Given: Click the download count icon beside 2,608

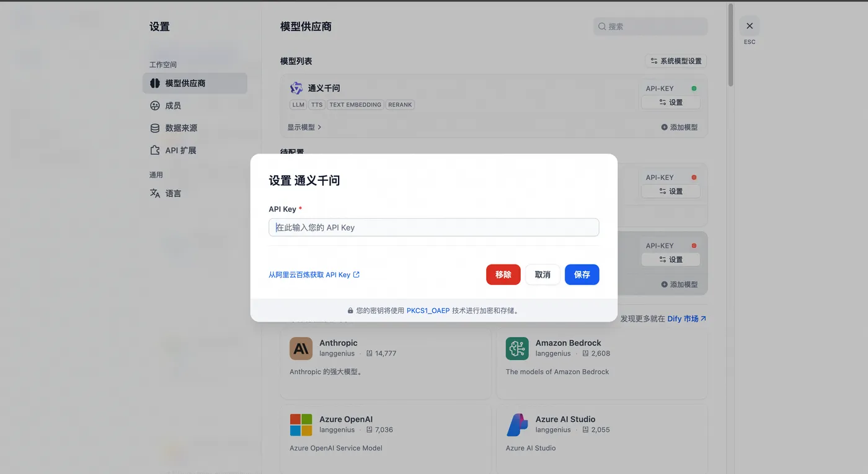Looking at the screenshot, I should [x=586, y=354].
